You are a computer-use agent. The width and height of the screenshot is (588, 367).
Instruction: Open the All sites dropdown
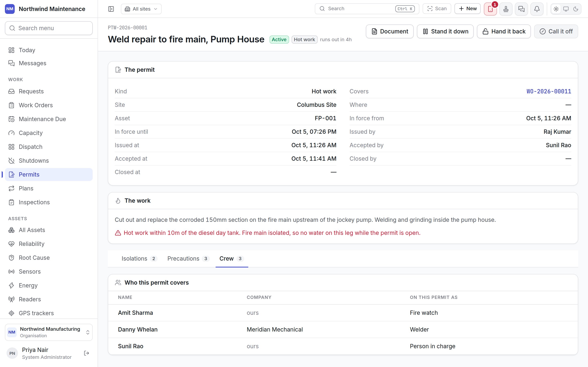click(x=141, y=9)
